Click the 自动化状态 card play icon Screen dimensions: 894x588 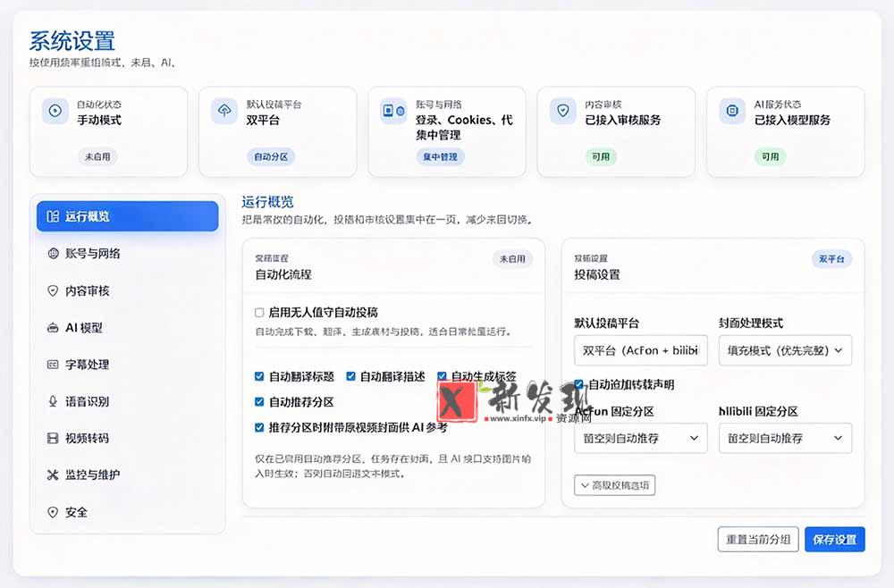point(55,111)
